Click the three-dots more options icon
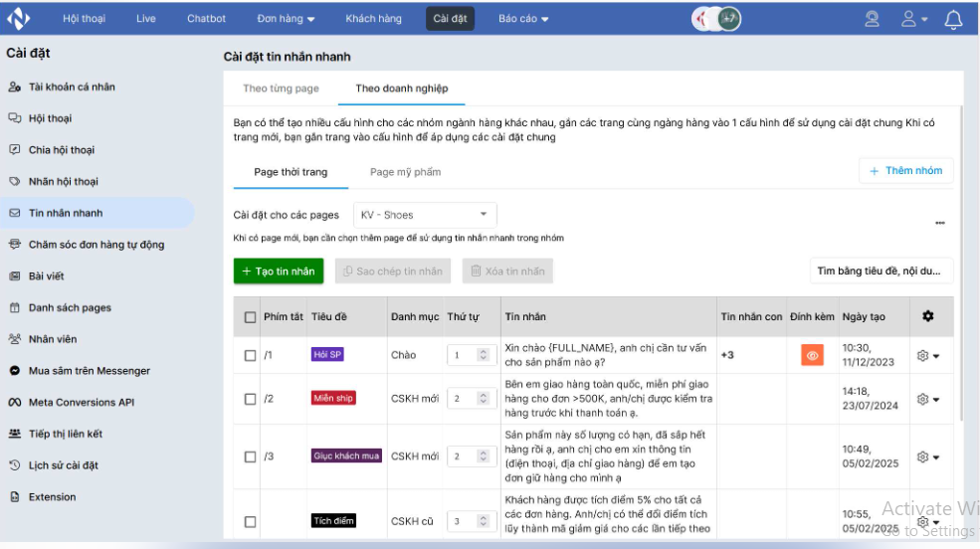This screenshot has height=549, width=980. 939,223
